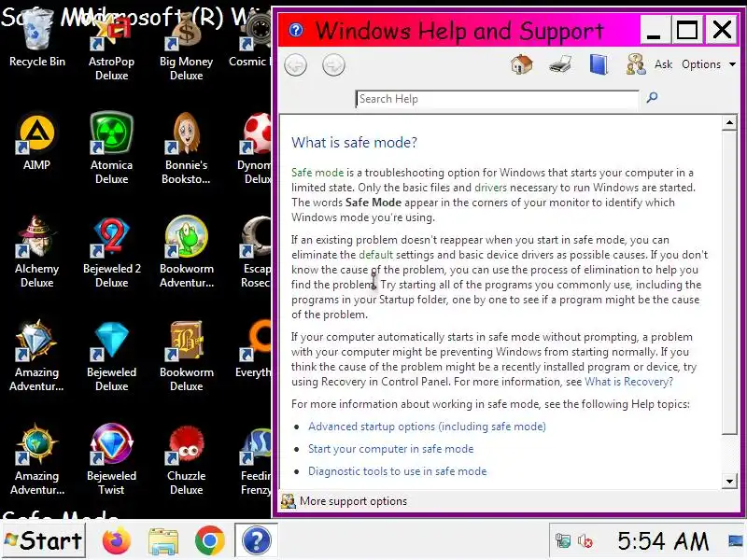747x560 pixels.
Task: Click the green 'Safe mode' glossary term
Action: pyautogui.click(x=317, y=173)
